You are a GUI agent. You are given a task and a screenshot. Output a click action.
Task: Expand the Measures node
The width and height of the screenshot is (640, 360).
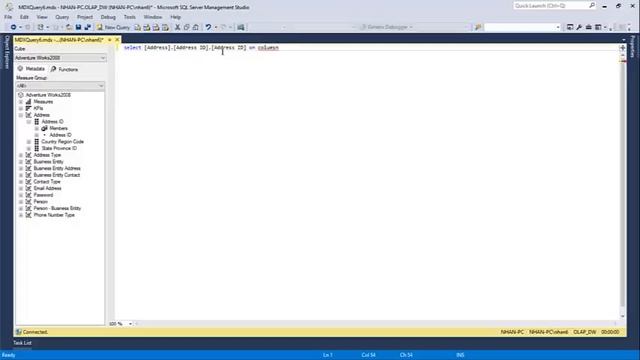pyautogui.click(x=21, y=102)
